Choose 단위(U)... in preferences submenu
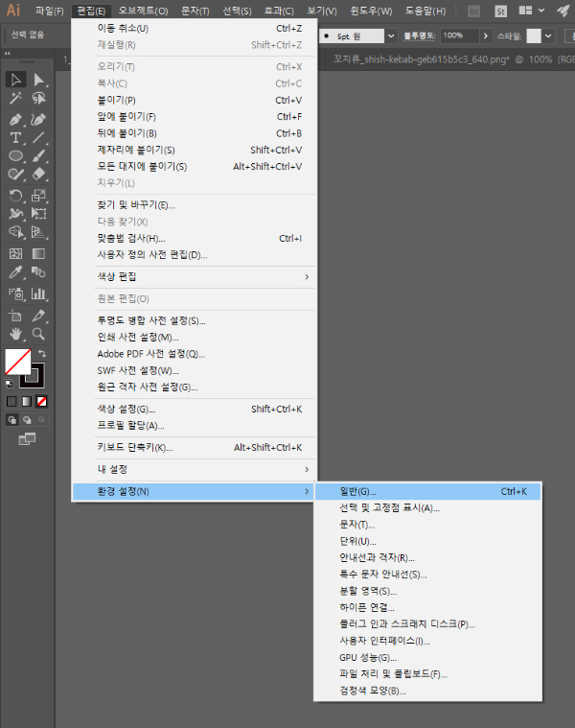Image resolution: width=575 pixels, height=728 pixels. pyautogui.click(x=427, y=541)
